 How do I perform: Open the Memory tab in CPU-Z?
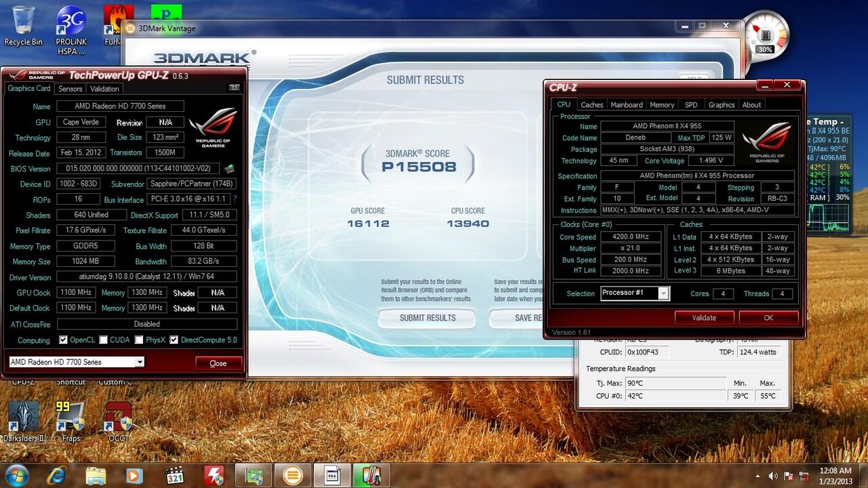662,105
